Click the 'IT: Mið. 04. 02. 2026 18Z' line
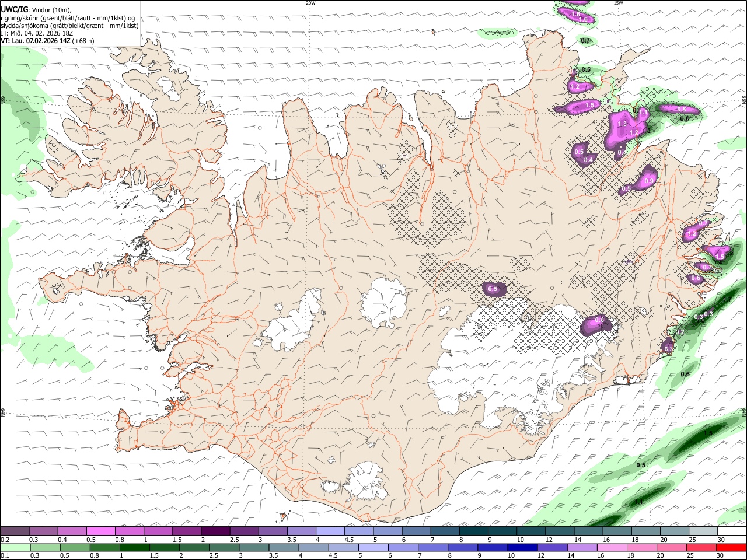The width and height of the screenshot is (747, 560). coord(37,33)
